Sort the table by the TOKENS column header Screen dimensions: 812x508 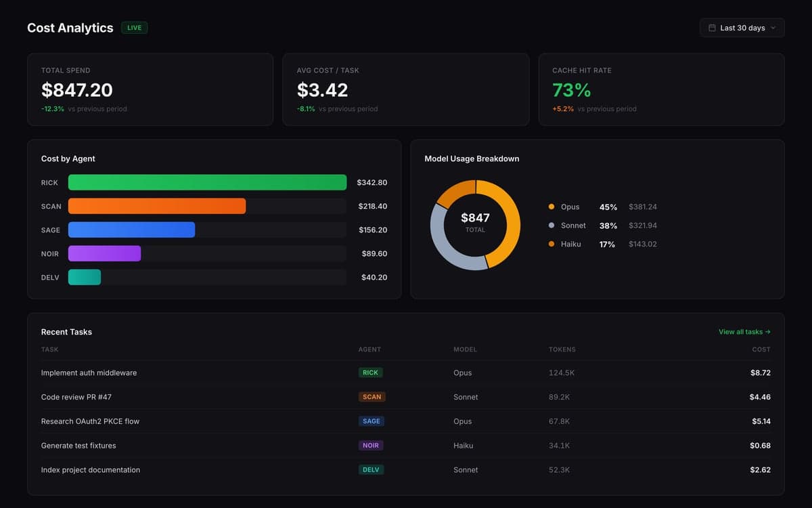(562, 350)
